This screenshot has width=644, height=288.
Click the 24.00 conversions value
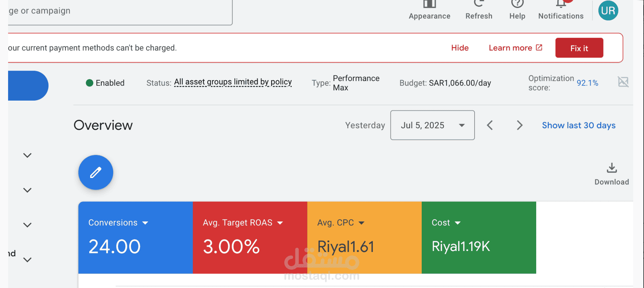[x=115, y=247]
